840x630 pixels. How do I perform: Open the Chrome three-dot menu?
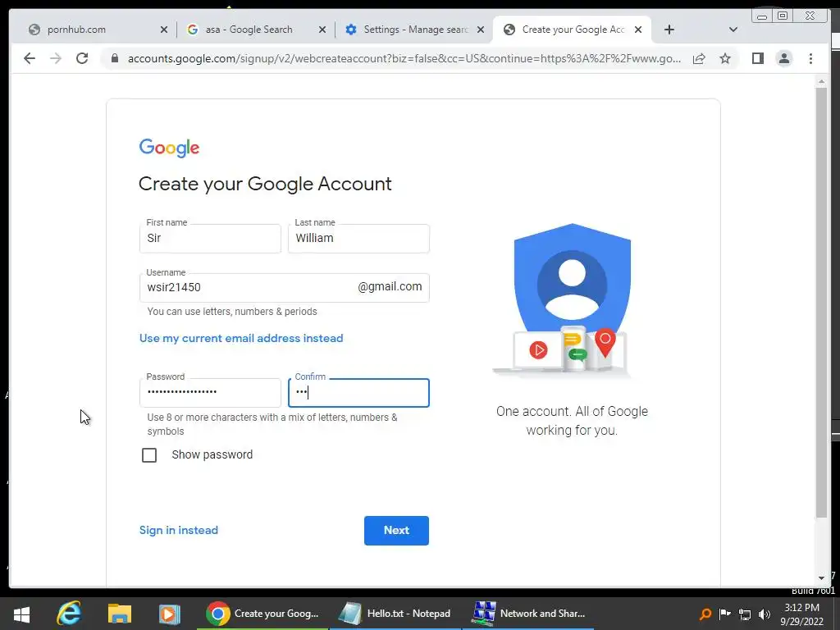pos(810,58)
